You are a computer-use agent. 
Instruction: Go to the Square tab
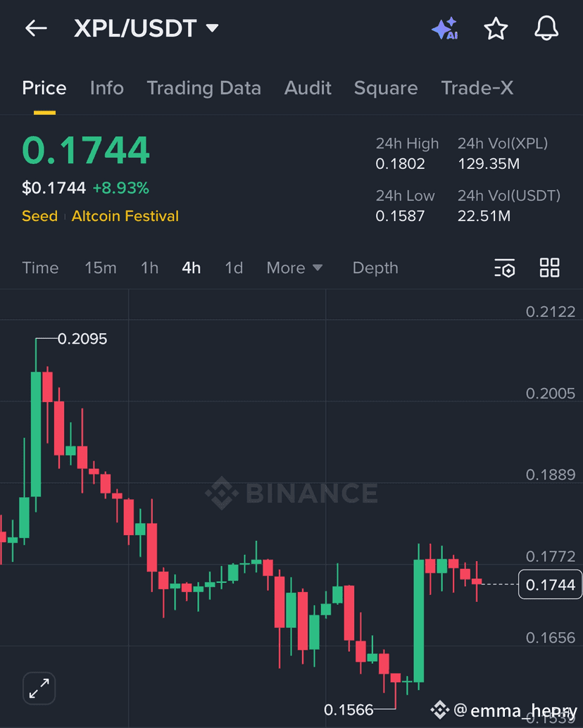pyautogui.click(x=386, y=88)
